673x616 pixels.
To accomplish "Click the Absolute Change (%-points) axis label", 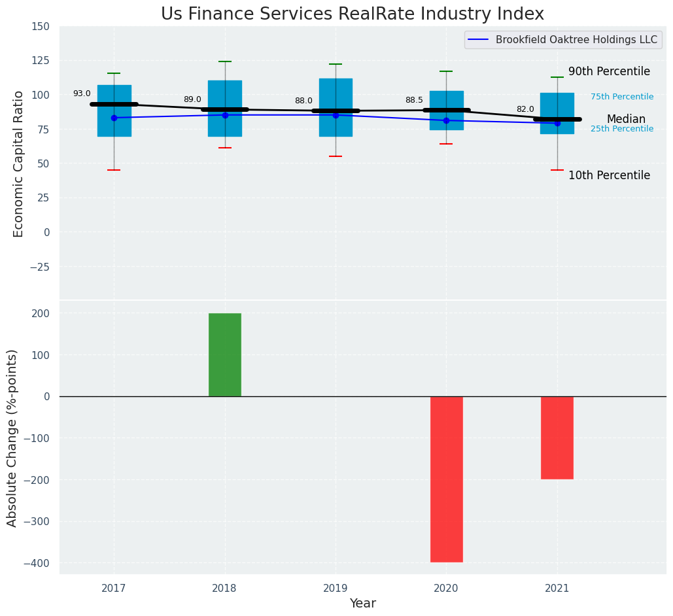I will click(12, 437).
